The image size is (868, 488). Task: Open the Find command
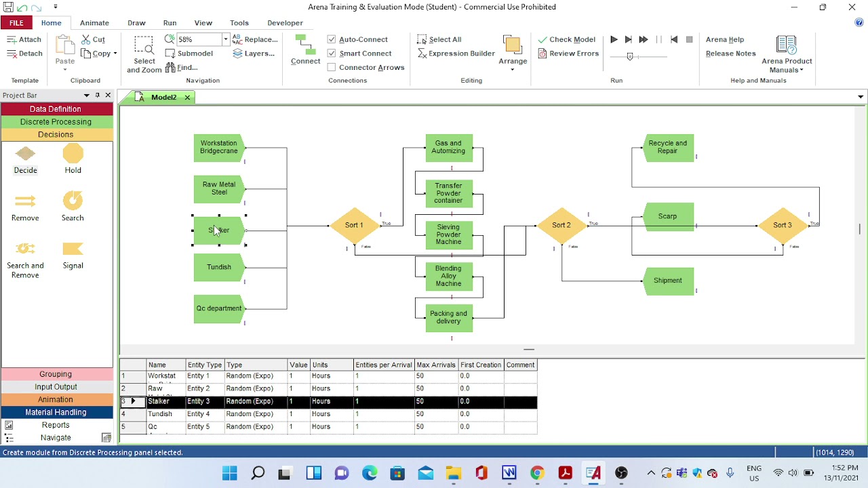182,67
